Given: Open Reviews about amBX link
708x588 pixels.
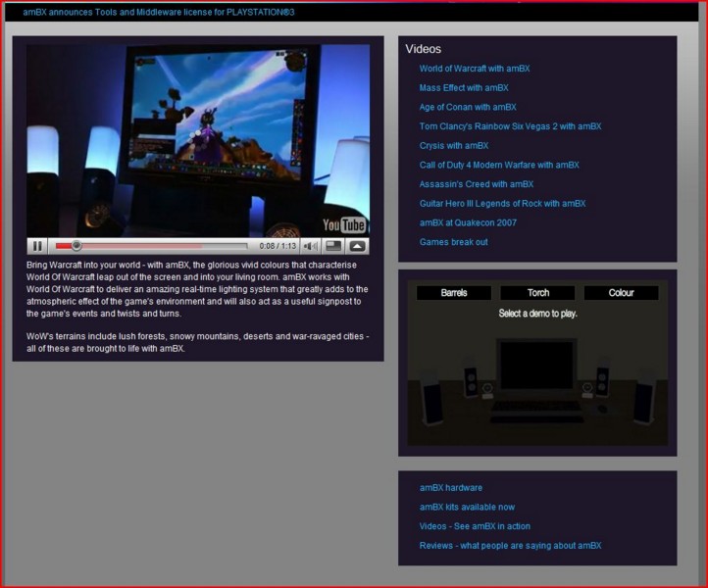Looking at the screenshot, I should 510,546.
